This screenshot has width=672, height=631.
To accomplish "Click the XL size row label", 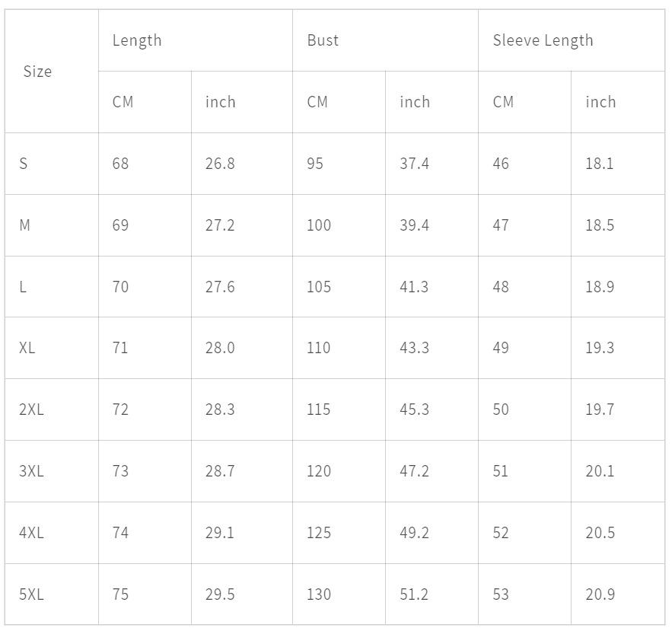I will pyautogui.click(x=27, y=348).
